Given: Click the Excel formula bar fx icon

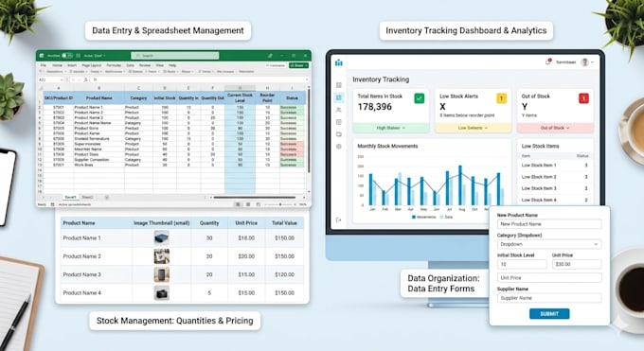Looking at the screenshot, I should (x=85, y=79).
